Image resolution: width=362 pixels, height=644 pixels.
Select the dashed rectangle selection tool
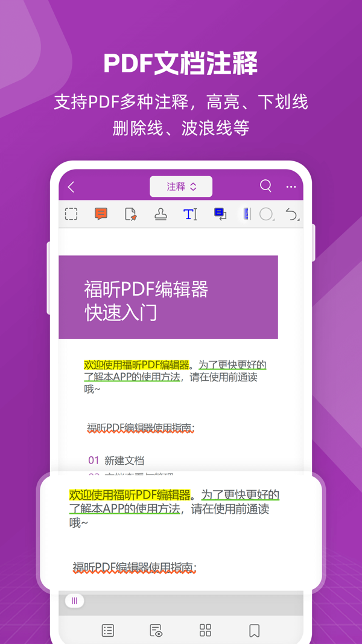pyautogui.click(x=71, y=214)
